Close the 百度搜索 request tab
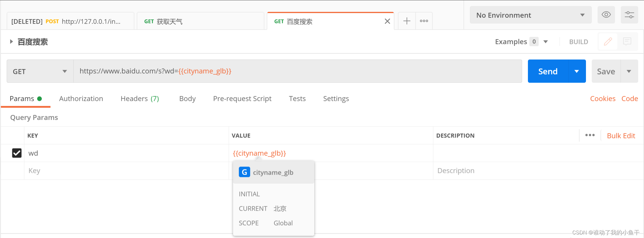 [387, 21]
